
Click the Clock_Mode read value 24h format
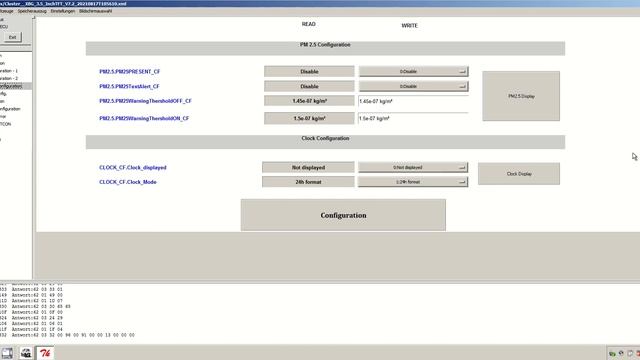point(308,182)
